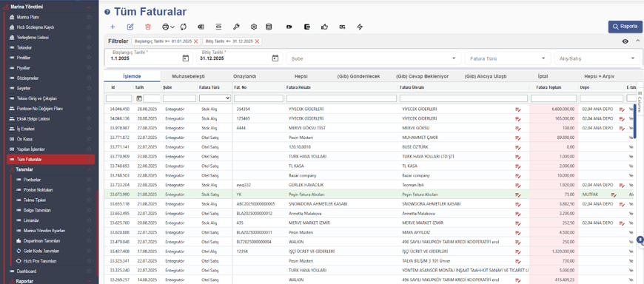Favorite Marina Planı with its star
Viewport: 644px width, 284px height.
pos(89,17)
